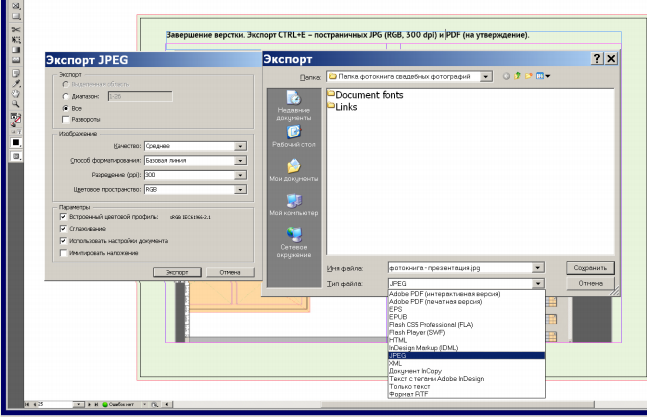Go to the next page in status bar
647x417 pixels.
click(89, 405)
